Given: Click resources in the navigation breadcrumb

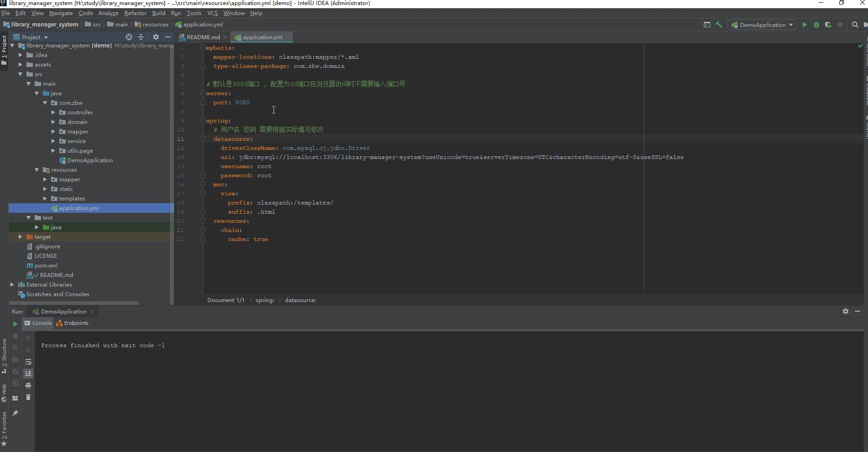Looking at the screenshot, I should pos(155,25).
